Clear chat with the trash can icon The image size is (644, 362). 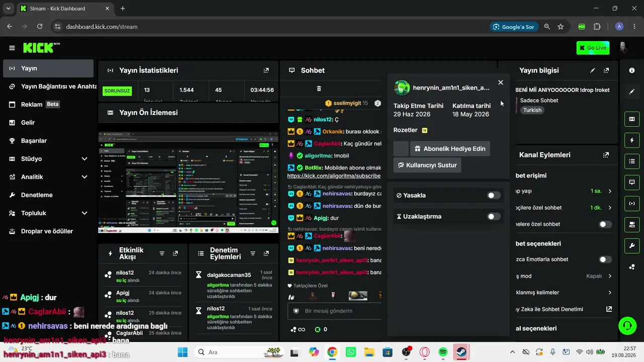tap(318, 88)
